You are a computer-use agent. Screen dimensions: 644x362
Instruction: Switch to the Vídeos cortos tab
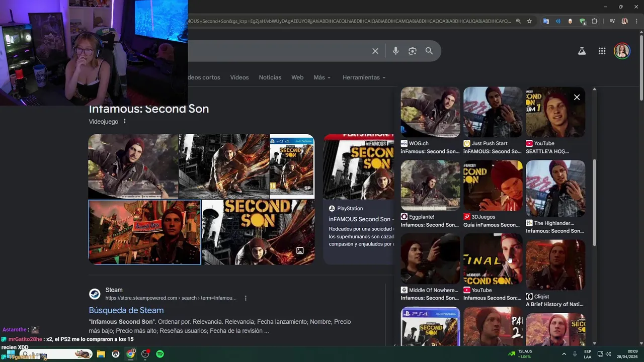click(204, 77)
